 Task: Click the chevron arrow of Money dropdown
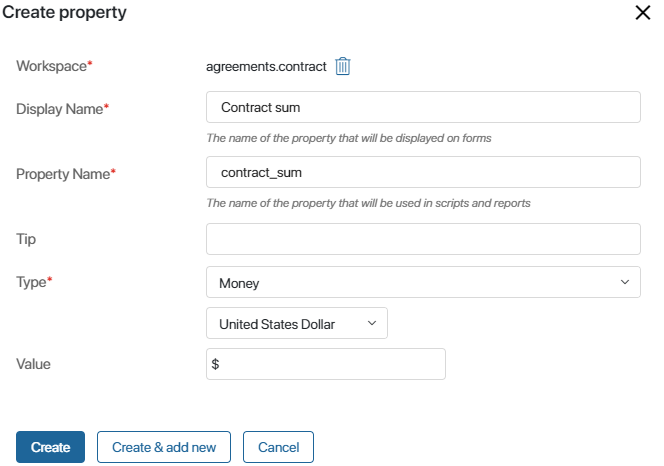(x=625, y=282)
